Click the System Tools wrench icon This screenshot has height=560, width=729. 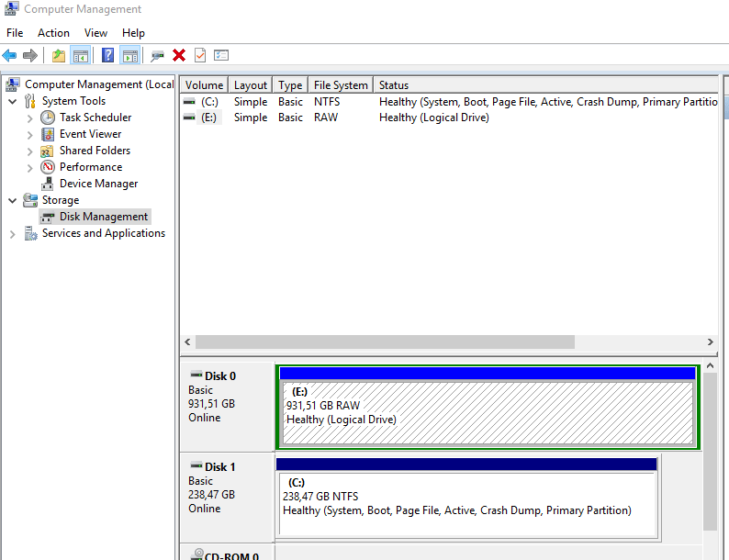pyautogui.click(x=29, y=101)
